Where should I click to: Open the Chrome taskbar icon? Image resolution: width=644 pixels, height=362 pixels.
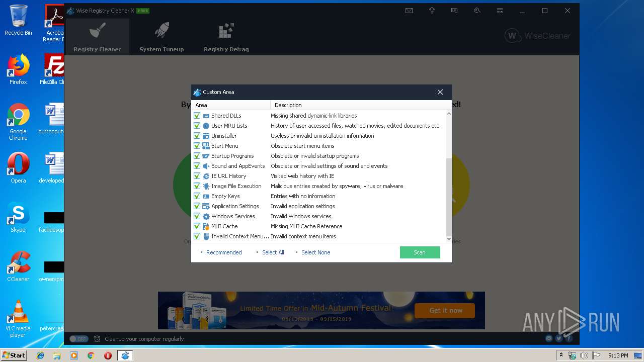tap(91, 355)
